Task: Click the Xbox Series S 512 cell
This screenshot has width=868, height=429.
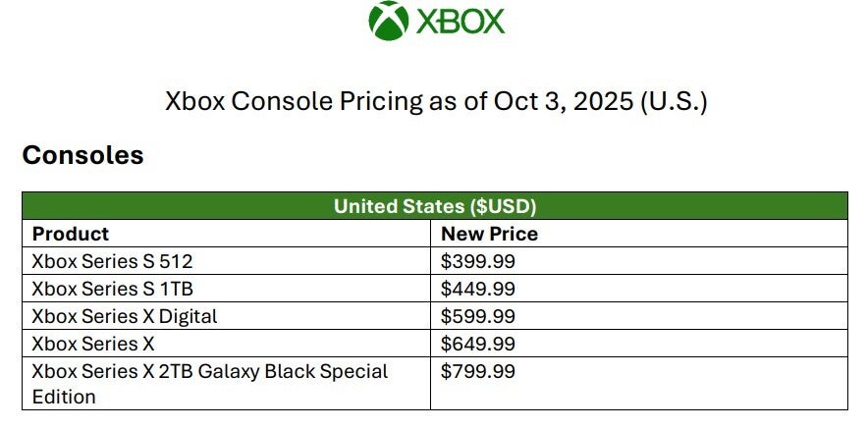Action: coord(226,261)
